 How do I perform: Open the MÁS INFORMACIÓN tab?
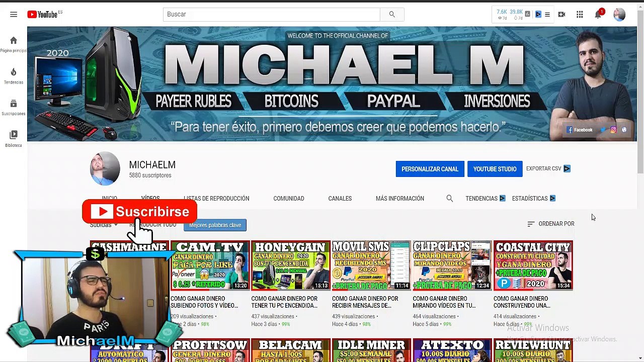click(x=400, y=199)
